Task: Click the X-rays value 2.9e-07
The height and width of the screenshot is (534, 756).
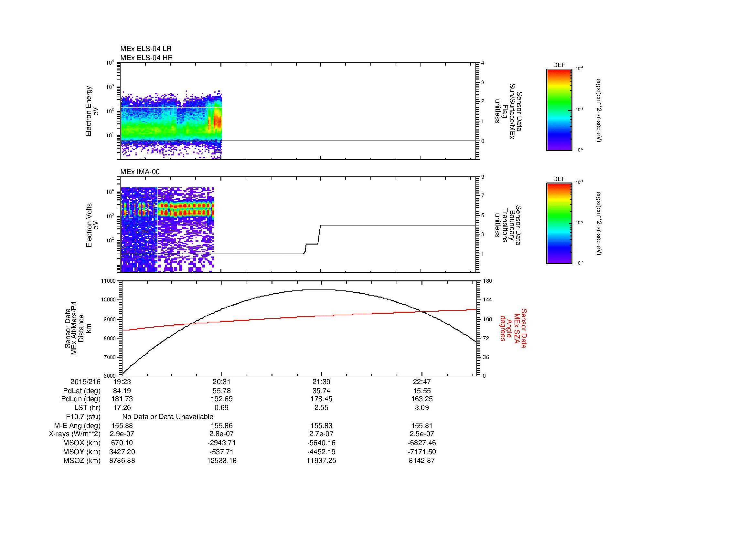Action: click(x=122, y=434)
